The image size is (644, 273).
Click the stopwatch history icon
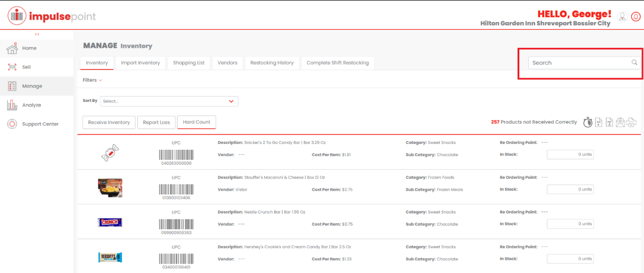click(588, 122)
